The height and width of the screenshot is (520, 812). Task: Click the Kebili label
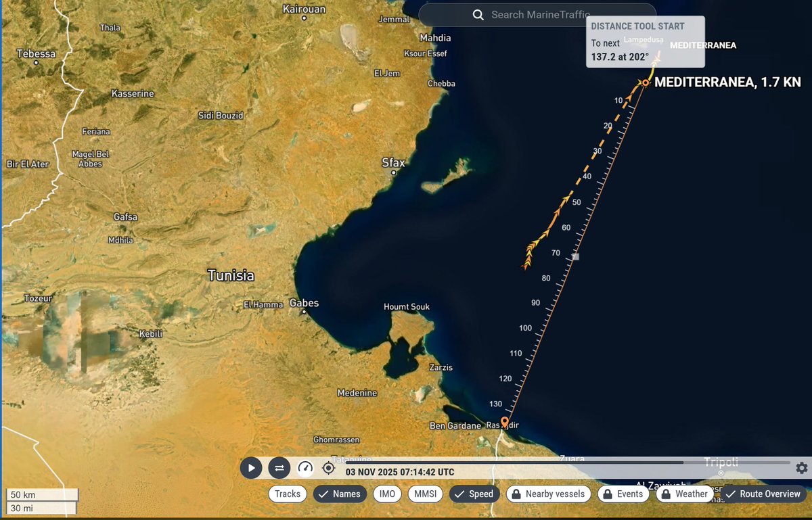point(151,334)
